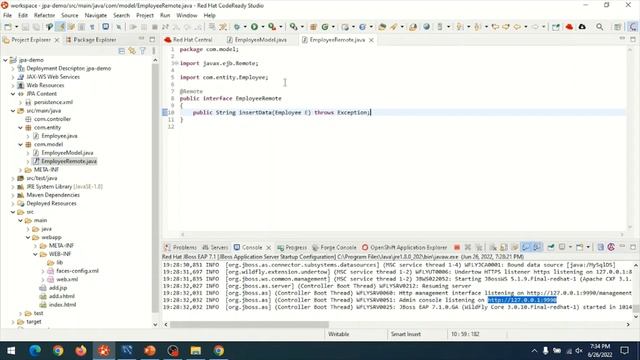Open the dropdown arrow beside Run button
Image resolution: width=640 pixels, height=360 pixels.
click(x=262, y=27)
